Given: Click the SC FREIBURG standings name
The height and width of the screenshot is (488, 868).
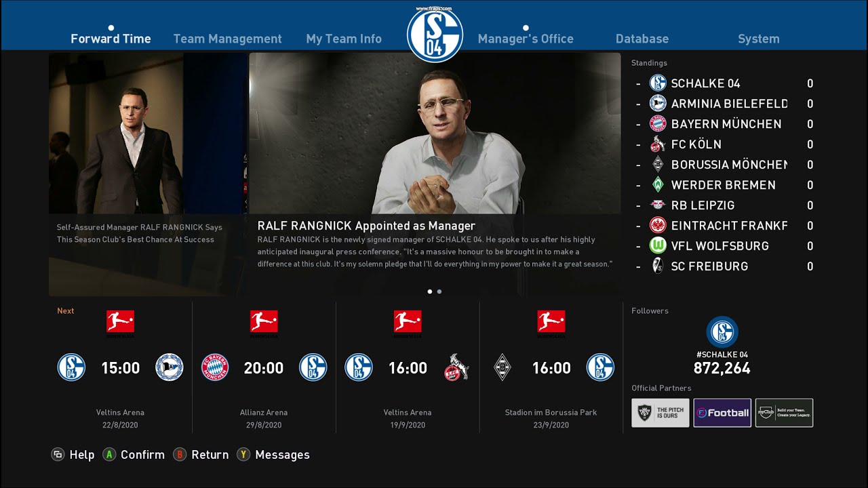Looking at the screenshot, I should [x=709, y=266].
